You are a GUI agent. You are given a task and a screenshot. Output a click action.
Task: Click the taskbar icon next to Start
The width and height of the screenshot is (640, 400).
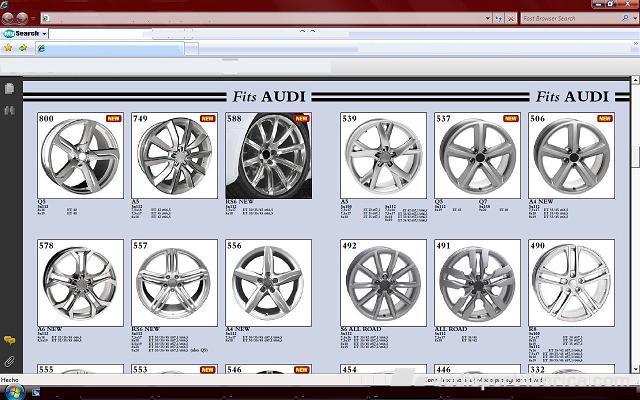click(36, 393)
